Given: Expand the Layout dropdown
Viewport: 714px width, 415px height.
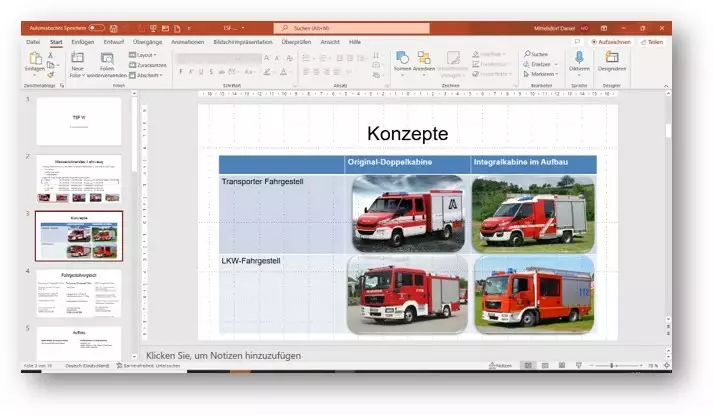Looking at the screenshot, I should pos(146,55).
